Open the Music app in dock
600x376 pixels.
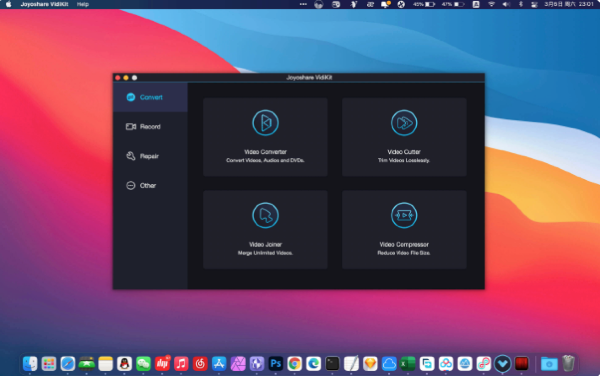181,363
